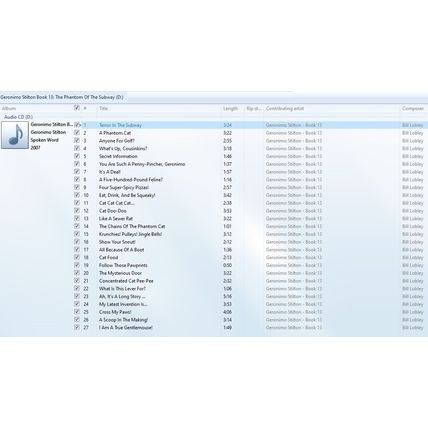Click the Spoken Word genre label
428x428 pixels.
[x=45, y=140]
